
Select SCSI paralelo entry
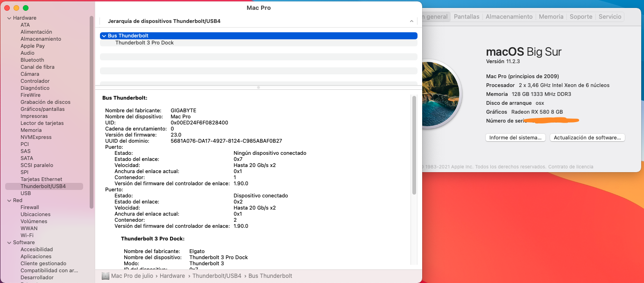pos(37,165)
